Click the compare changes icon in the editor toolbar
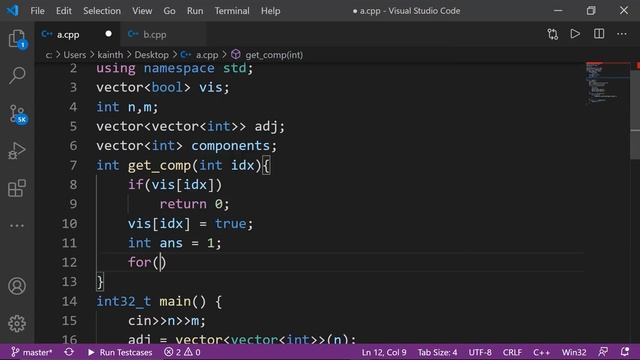The image size is (640, 360). [x=553, y=34]
